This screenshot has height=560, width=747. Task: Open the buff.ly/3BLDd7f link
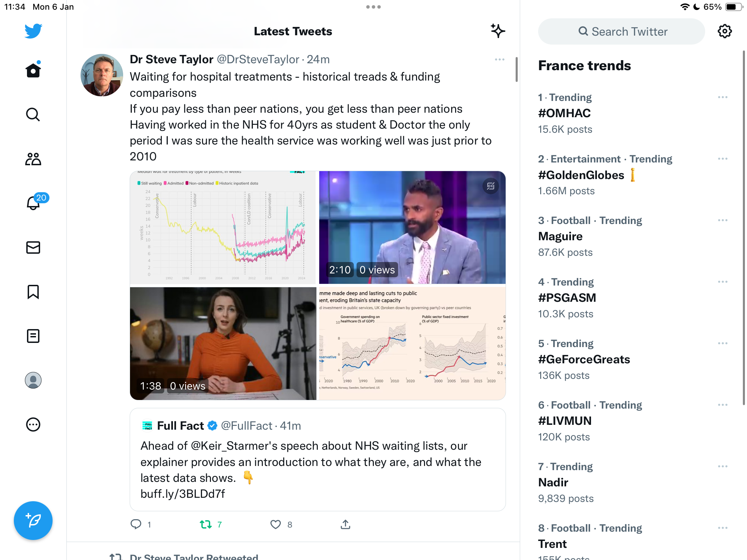[x=183, y=494]
